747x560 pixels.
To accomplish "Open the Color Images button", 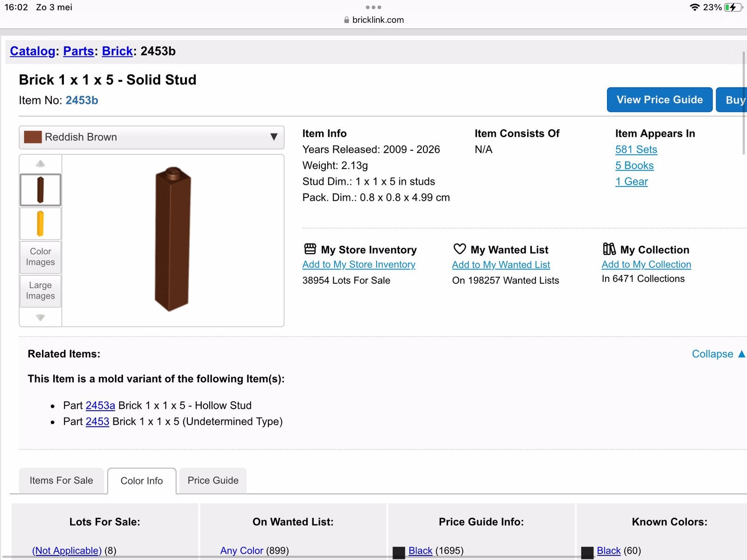I will coord(41,257).
